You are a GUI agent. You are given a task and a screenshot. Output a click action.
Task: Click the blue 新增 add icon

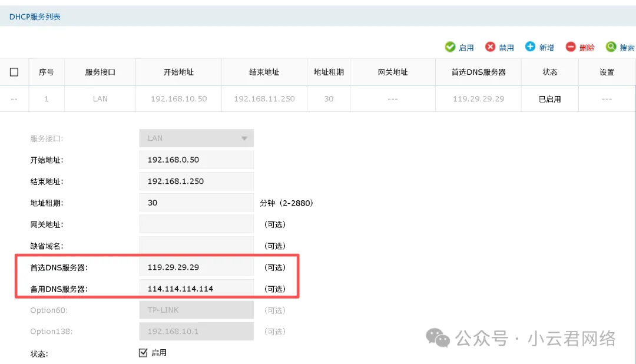click(530, 47)
